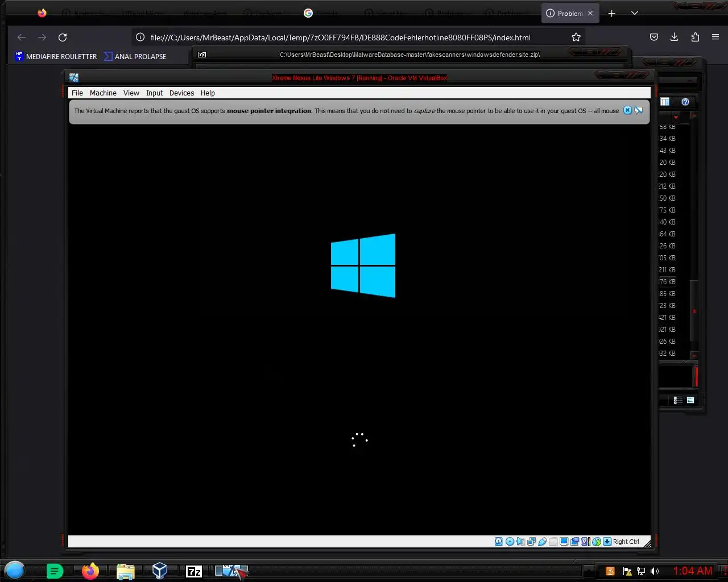Open 7-Zip from the taskbar
Viewport: 728px width, 582px height.
pyautogui.click(x=194, y=571)
